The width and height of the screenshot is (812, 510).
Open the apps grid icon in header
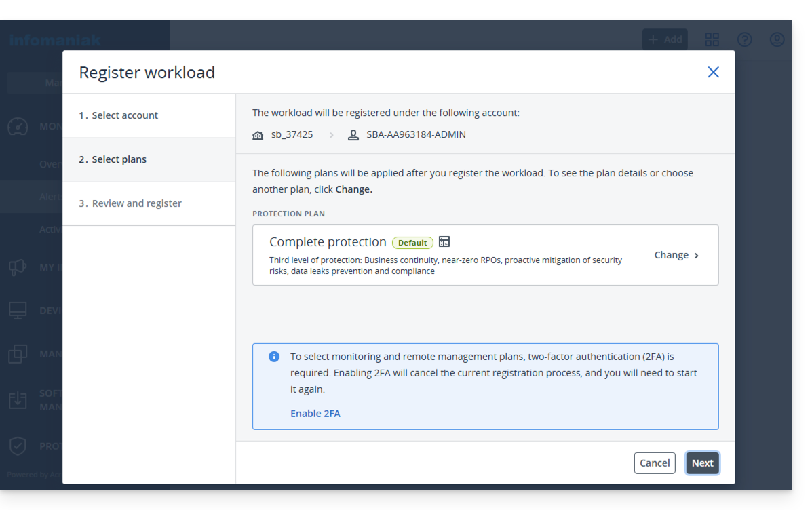click(712, 39)
